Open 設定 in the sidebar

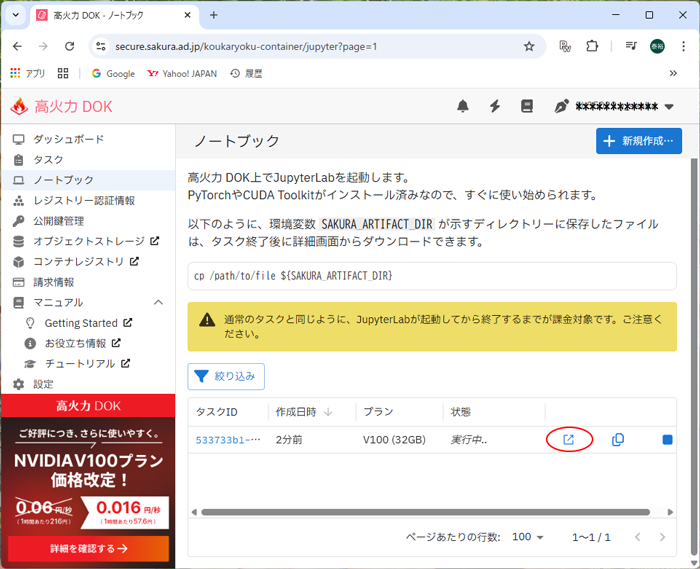pyautogui.click(x=88, y=384)
